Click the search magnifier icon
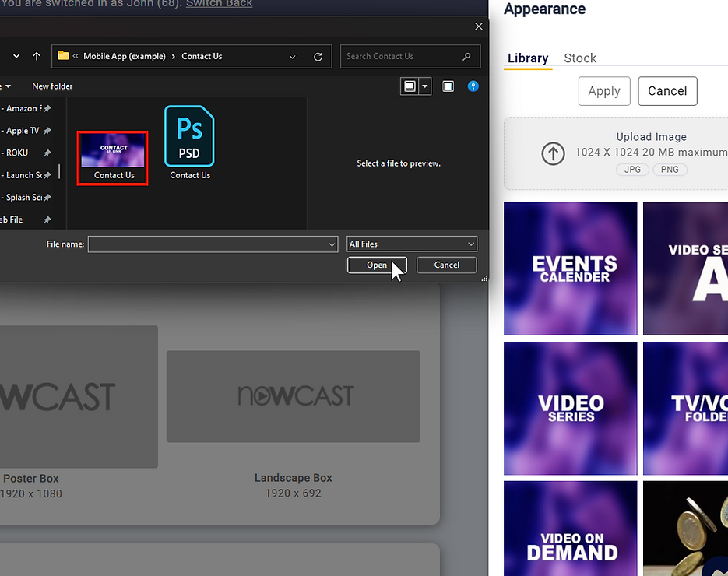The width and height of the screenshot is (728, 576). [x=466, y=56]
